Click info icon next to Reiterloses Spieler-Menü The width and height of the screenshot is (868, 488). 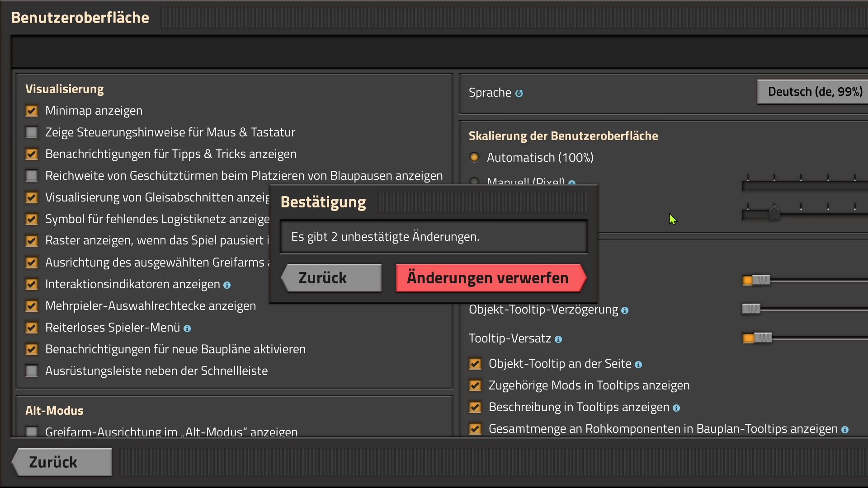187,328
